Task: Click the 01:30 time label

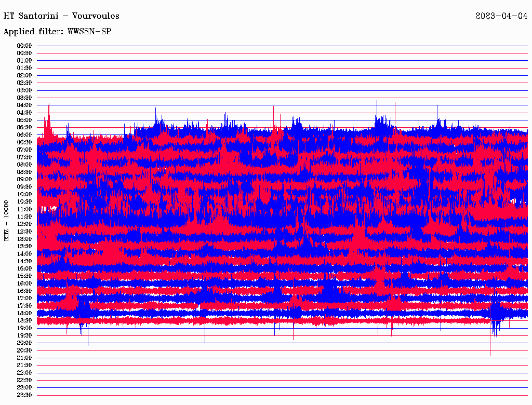Action: pyautogui.click(x=24, y=68)
